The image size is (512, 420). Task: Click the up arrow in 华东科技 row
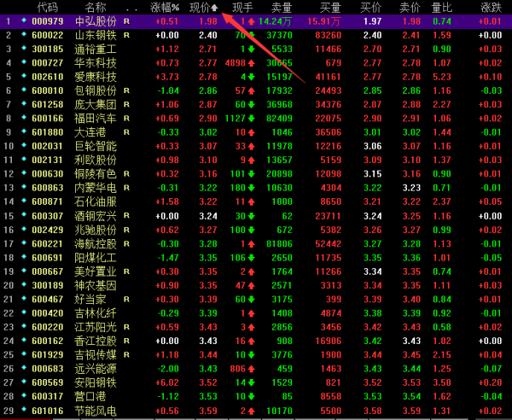[251, 63]
